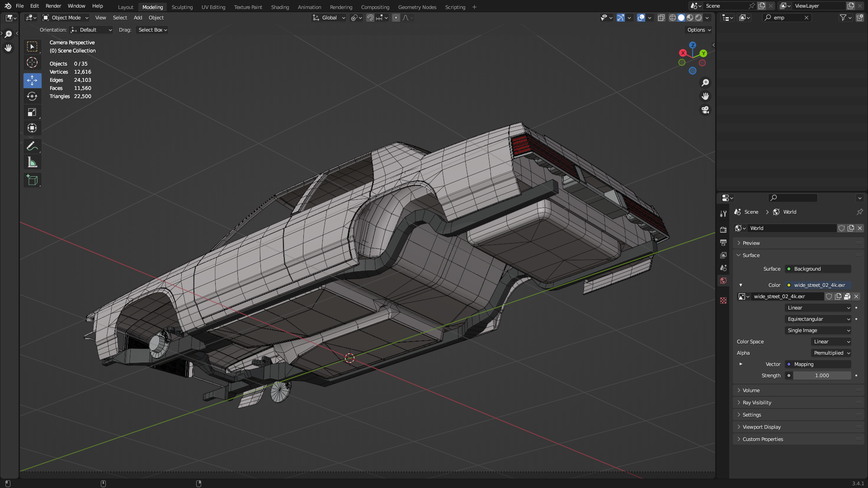Select the Scale tool

32,112
